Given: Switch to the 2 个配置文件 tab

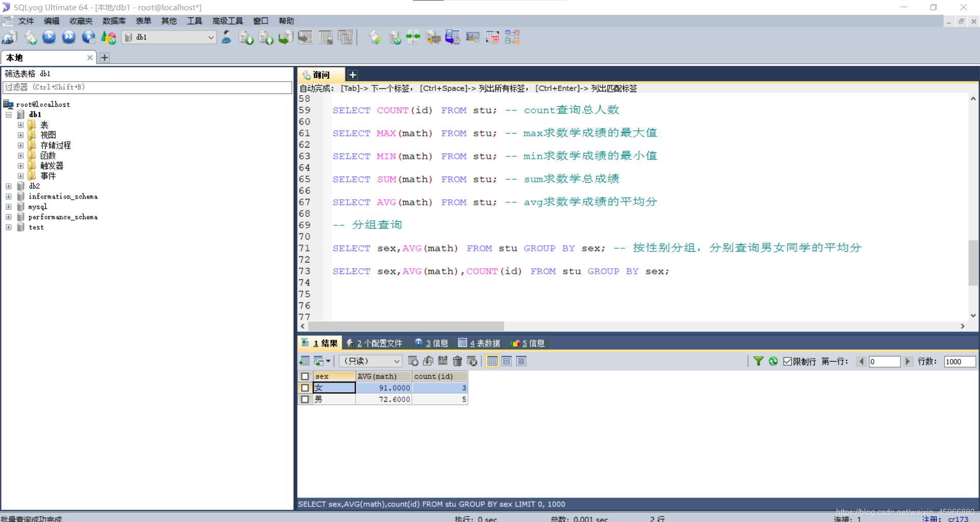Looking at the screenshot, I should 375,343.
